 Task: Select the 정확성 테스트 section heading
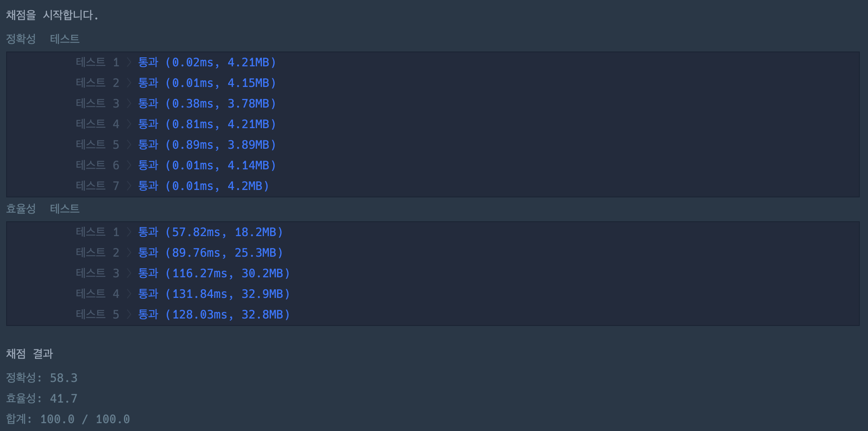click(x=43, y=39)
